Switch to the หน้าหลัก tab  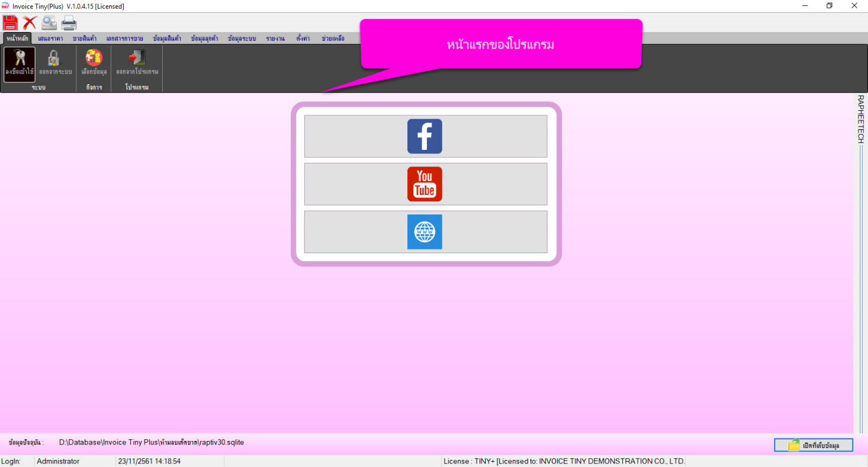pos(18,39)
